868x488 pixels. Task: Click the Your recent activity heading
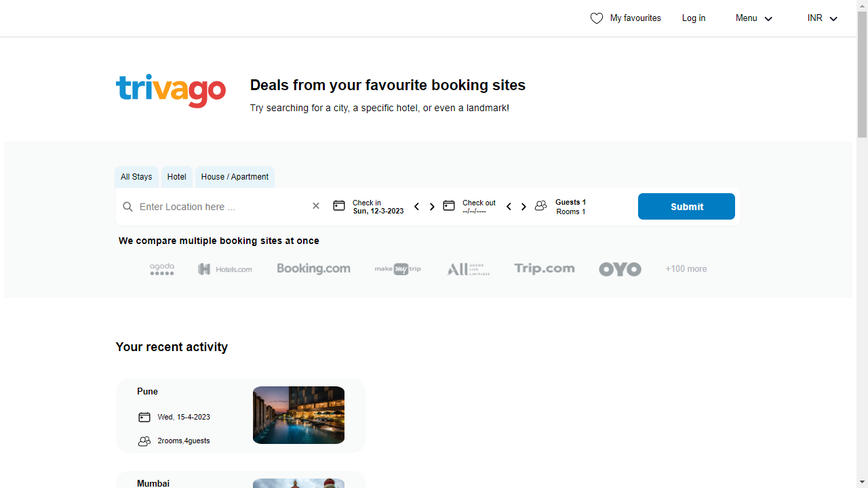pyautogui.click(x=172, y=347)
